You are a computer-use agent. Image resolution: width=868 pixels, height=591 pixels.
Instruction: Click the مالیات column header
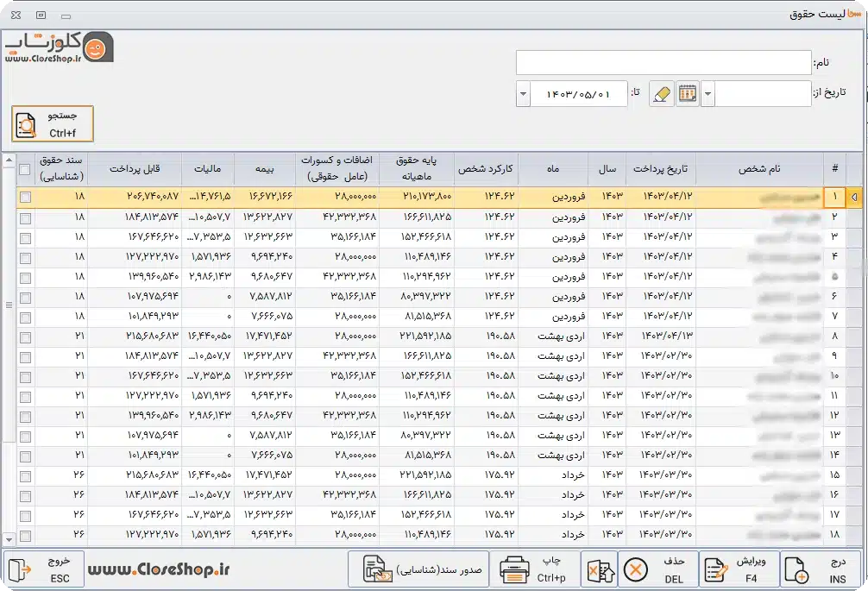tap(208, 169)
